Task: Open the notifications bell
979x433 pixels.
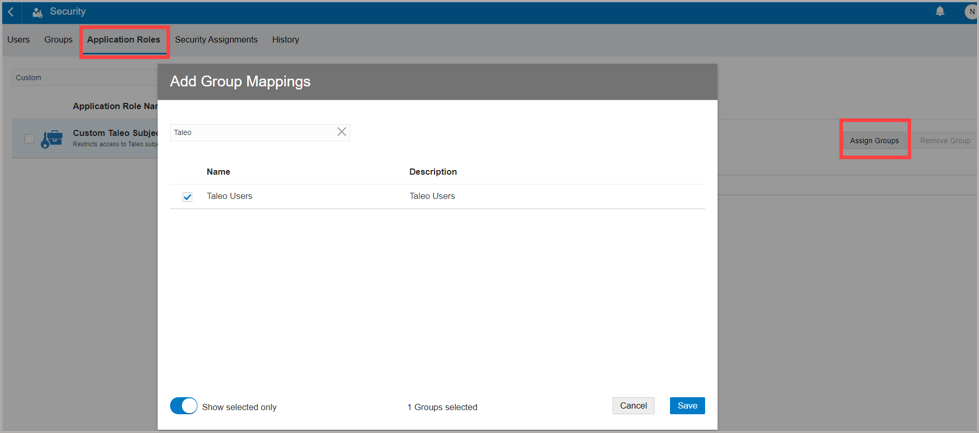Action: point(940,12)
